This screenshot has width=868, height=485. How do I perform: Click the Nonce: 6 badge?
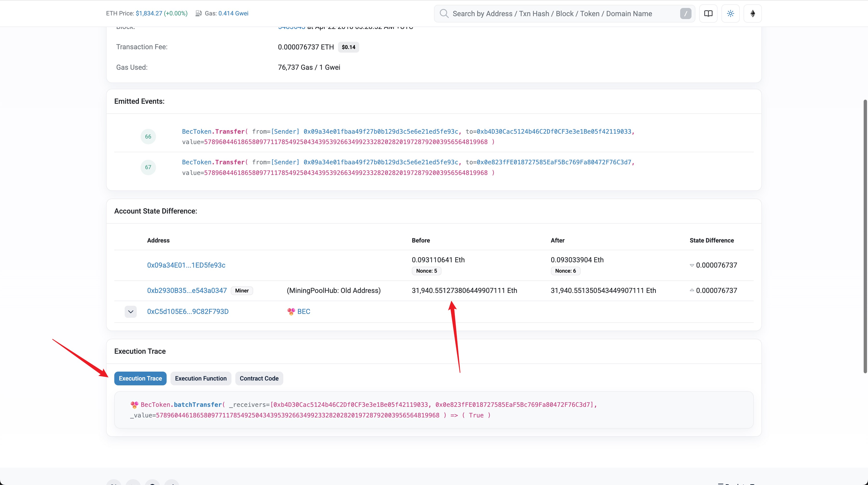click(565, 271)
